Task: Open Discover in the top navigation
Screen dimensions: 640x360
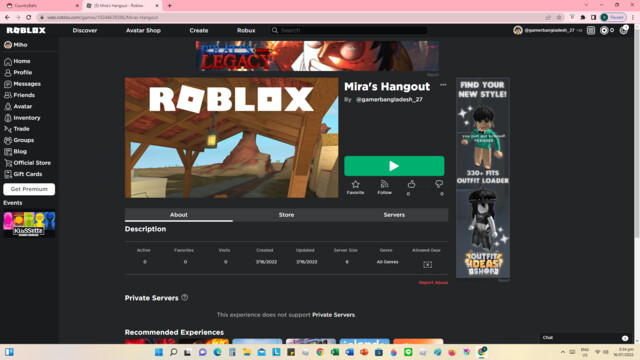Action: pyautogui.click(x=85, y=31)
